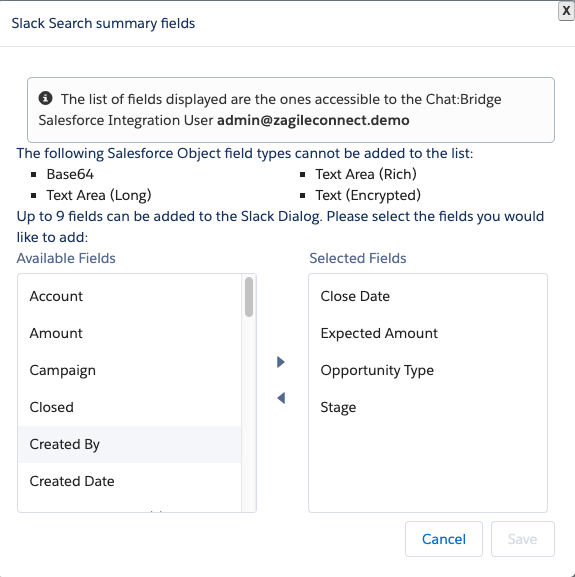Click the right arrow to add field

(x=281, y=362)
